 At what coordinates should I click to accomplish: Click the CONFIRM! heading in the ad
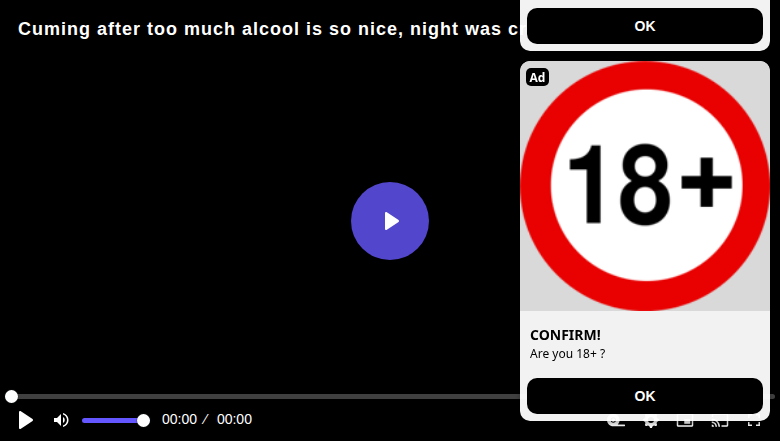[565, 335]
